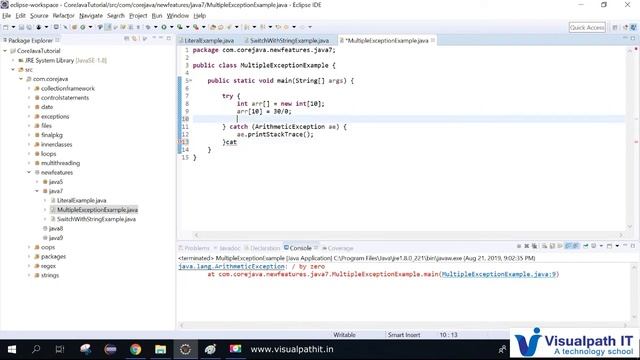Open Display Selected Console dropdown arrow
Screen dimensions: 640x360
point(601,246)
